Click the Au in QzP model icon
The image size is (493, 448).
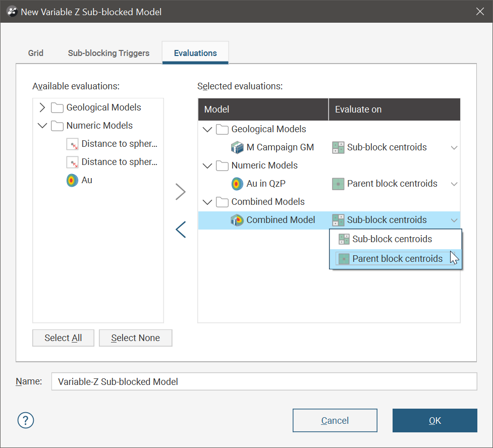tap(237, 184)
